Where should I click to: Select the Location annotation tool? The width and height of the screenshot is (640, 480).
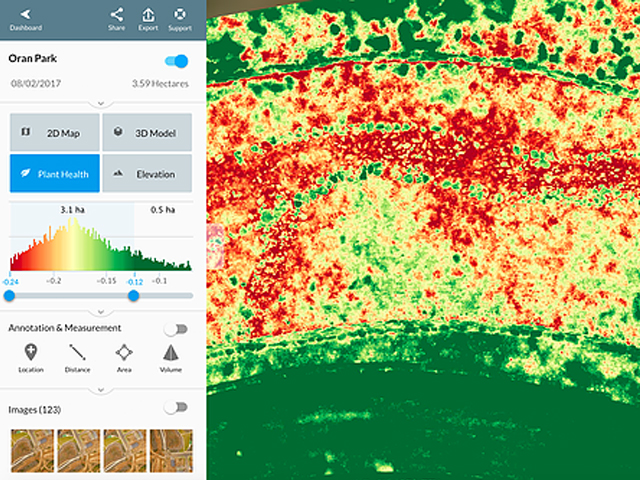(31, 356)
